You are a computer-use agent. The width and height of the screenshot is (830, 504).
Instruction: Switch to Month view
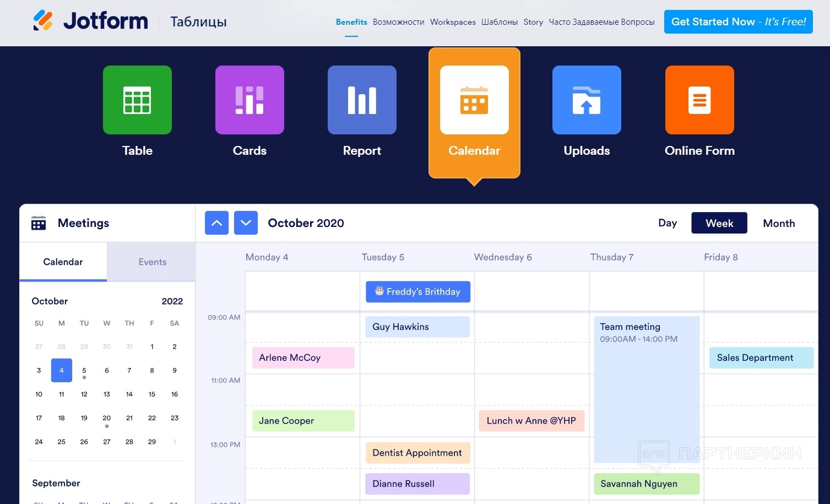[x=779, y=223]
